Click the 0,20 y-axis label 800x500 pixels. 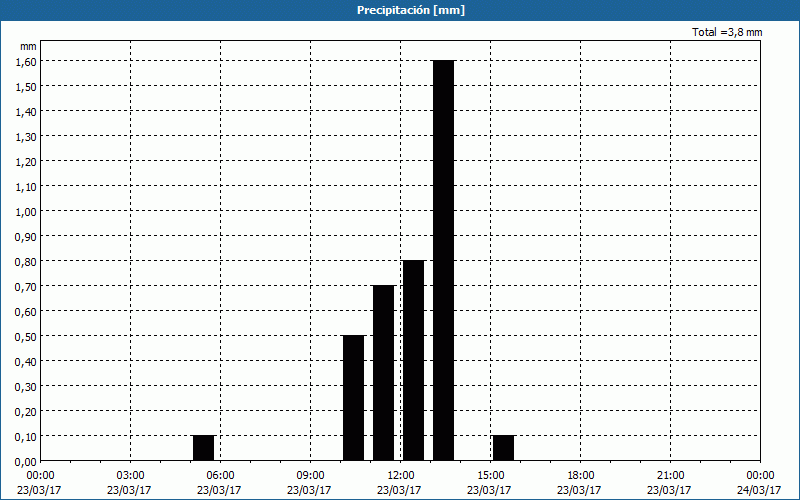pyautogui.click(x=26, y=411)
